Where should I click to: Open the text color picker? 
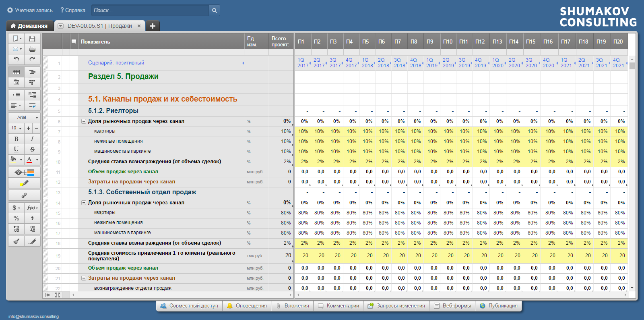pos(32,160)
